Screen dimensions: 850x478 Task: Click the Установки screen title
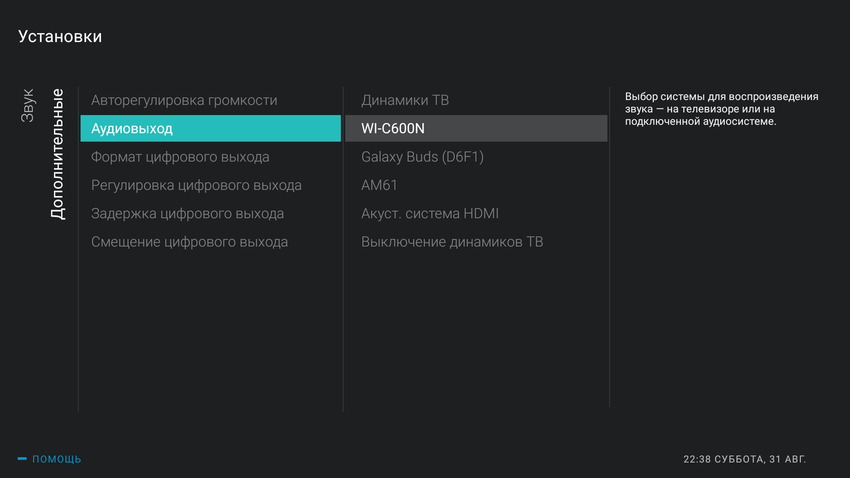tap(60, 37)
